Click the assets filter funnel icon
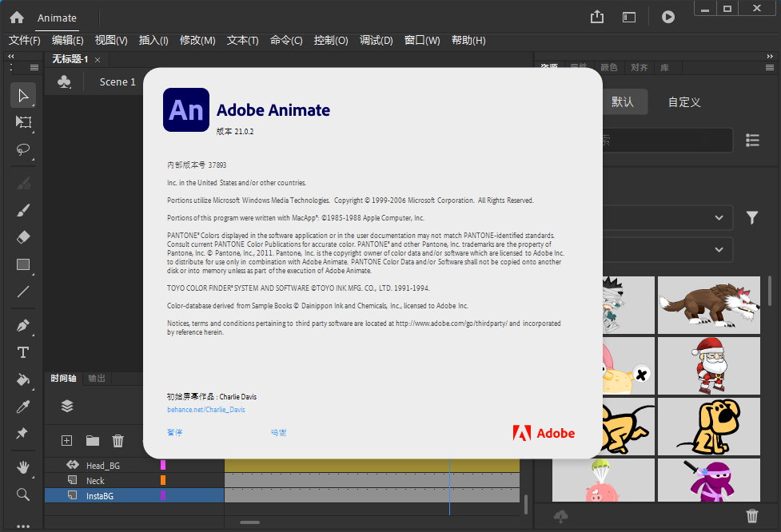The width and height of the screenshot is (781, 532). 752,217
